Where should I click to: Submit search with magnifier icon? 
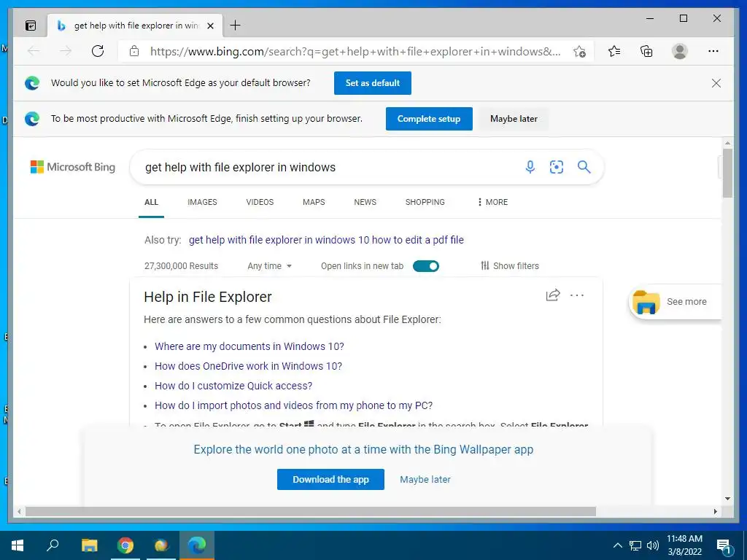pos(584,167)
